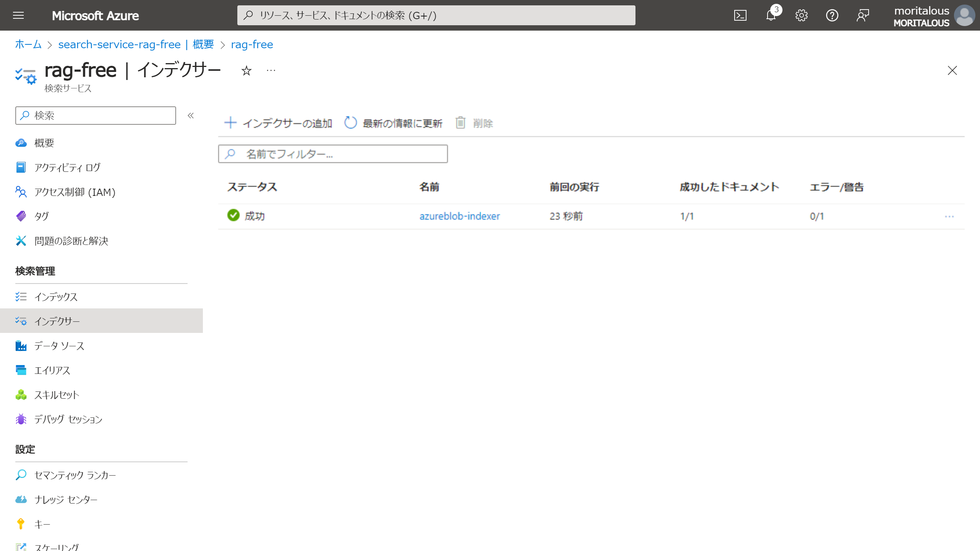The width and height of the screenshot is (980, 551).
Task: Collapse the left sidebar with the chevron
Action: [190, 115]
